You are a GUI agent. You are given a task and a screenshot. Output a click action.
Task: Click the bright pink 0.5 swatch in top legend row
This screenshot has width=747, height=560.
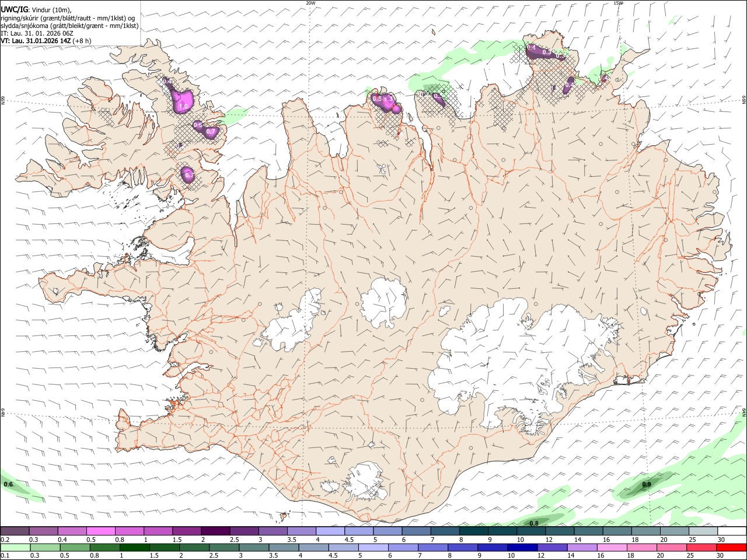click(x=101, y=531)
